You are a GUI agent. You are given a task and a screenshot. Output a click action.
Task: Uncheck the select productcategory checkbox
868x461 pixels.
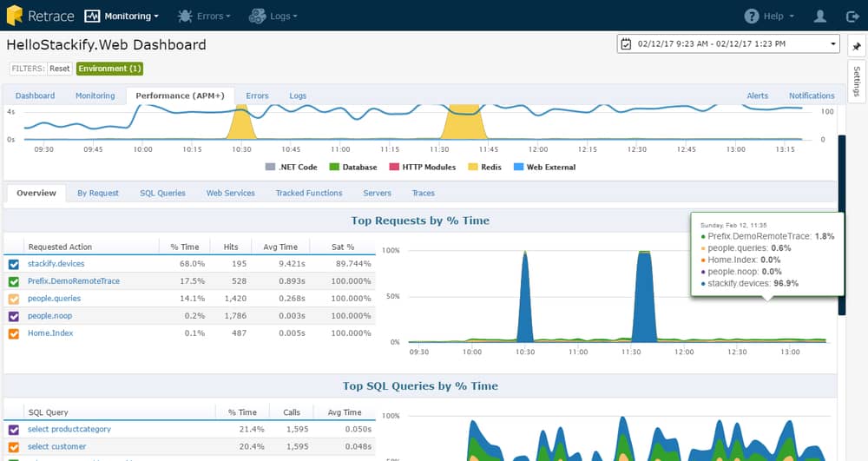(x=14, y=430)
